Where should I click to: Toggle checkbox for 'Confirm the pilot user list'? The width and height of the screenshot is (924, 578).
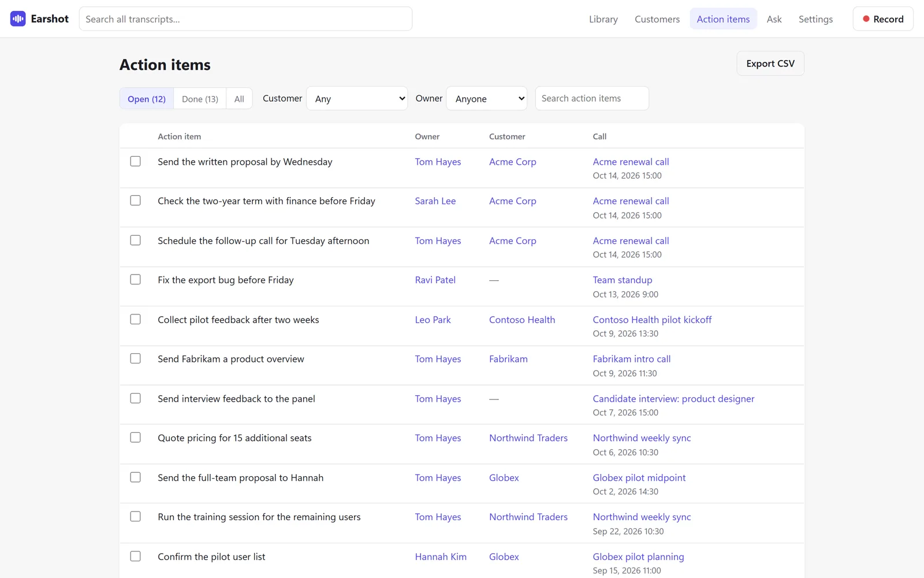tap(135, 556)
